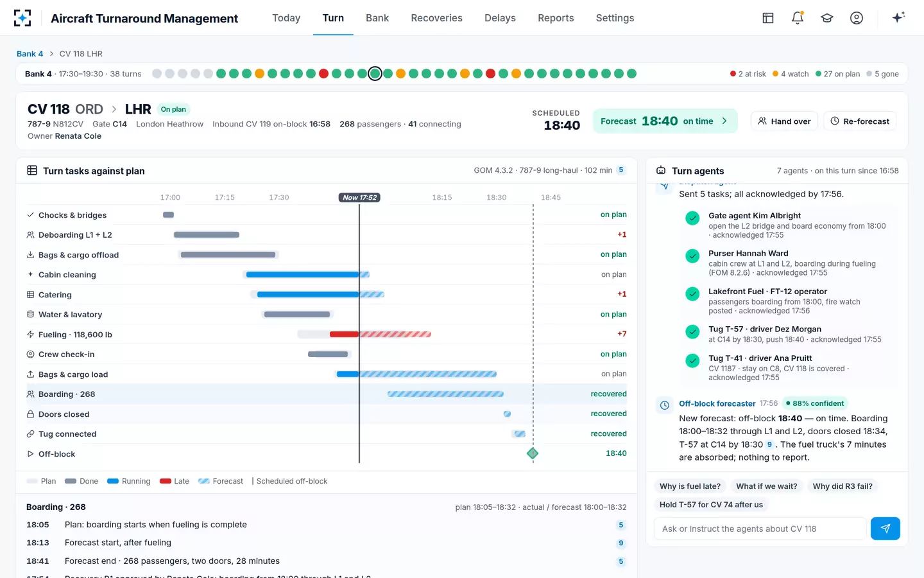The width and height of the screenshot is (924, 578).
Task: Open the Settings tab
Action: (615, 18)
